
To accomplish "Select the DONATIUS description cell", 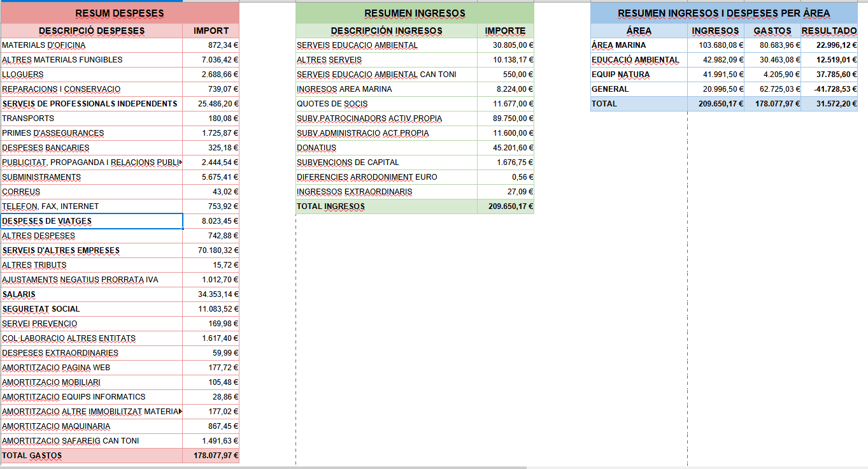I will click(x=387, y=148).
